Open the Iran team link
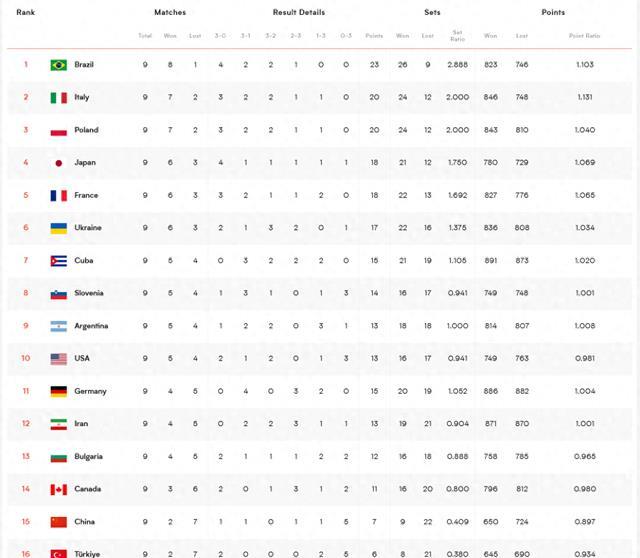This screenshot has width=640, height=558. (x=82, y=424)
